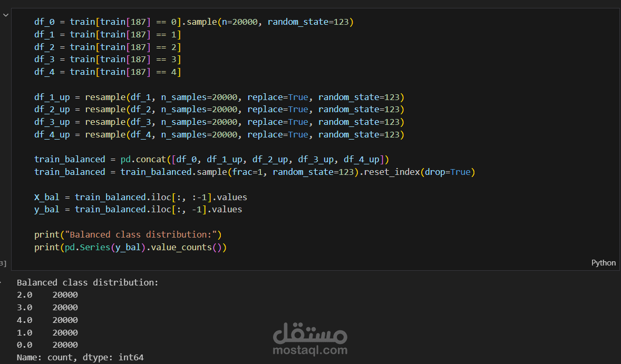This screenshot has width=621, height=364.
Task: Click the df_3_up resample line
Action: (x=219, y=122)
